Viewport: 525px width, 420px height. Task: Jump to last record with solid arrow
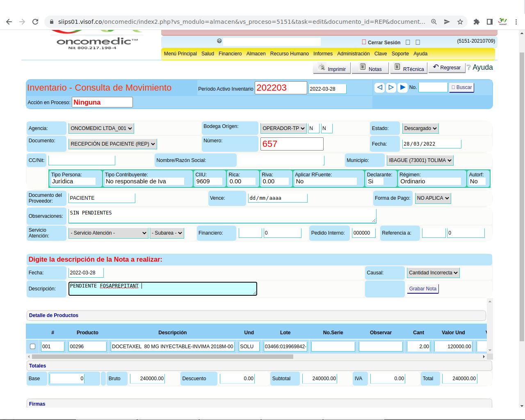[x=402, y=87]
